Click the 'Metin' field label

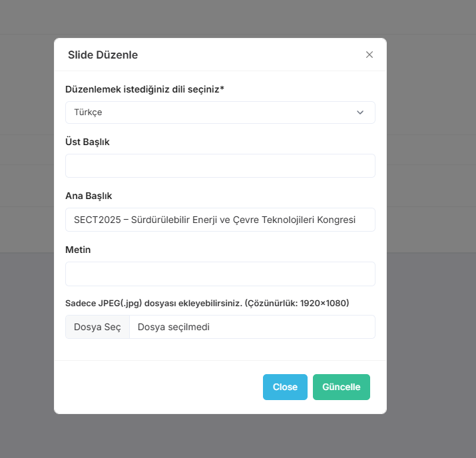click(x=78, y=250)
